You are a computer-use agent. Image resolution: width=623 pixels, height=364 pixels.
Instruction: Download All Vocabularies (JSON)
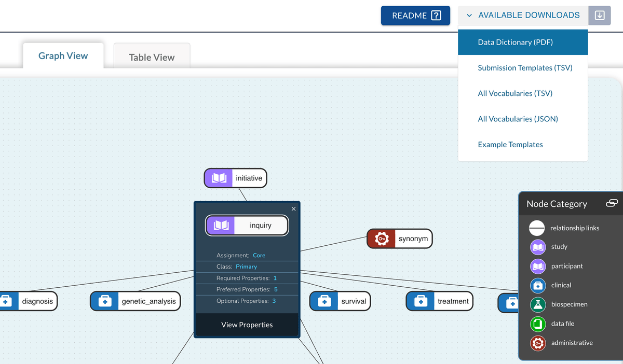tap(518, 119)
